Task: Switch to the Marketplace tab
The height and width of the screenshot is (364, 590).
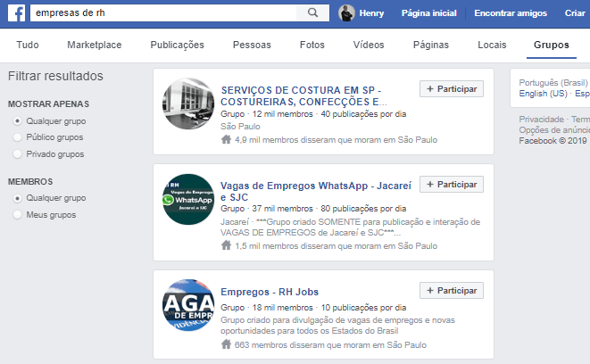Action: pyautogui.click(x=95, y=45)
